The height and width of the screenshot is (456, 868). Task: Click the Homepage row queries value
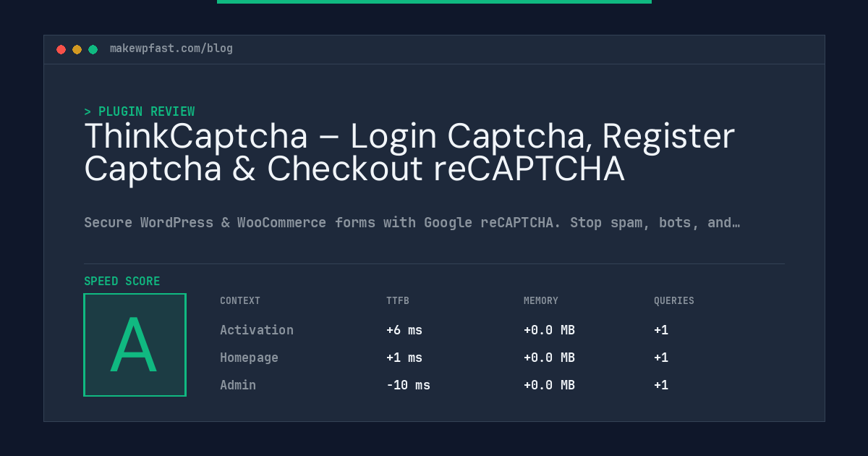(x=661, y=358)
